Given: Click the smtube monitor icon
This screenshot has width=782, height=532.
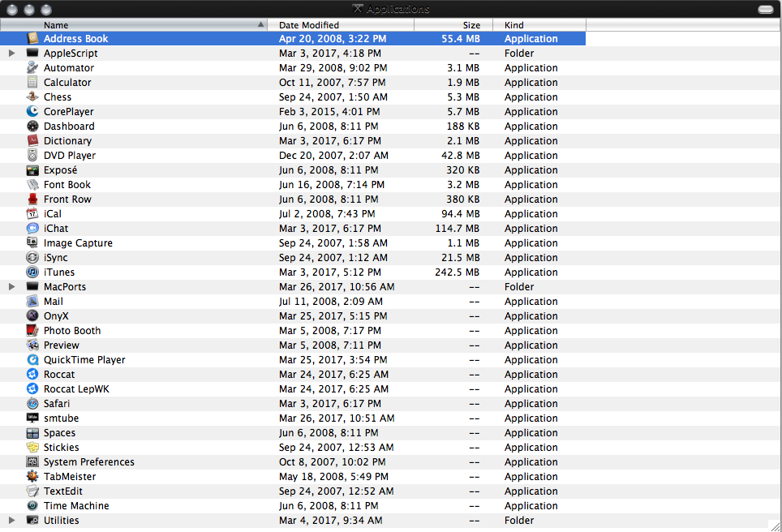Looking at the screenshot, I should click(32, 418).
